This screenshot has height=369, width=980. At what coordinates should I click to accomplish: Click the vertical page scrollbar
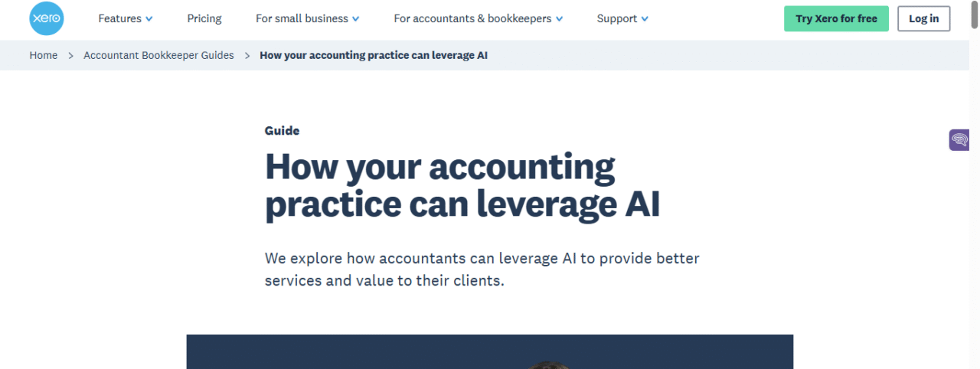(974, 184)
